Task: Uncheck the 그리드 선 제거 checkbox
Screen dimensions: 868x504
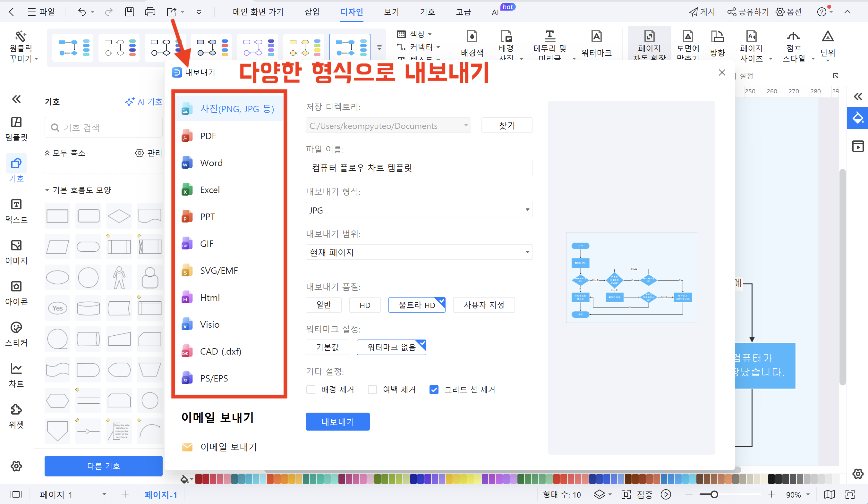Action: point(434,389)
